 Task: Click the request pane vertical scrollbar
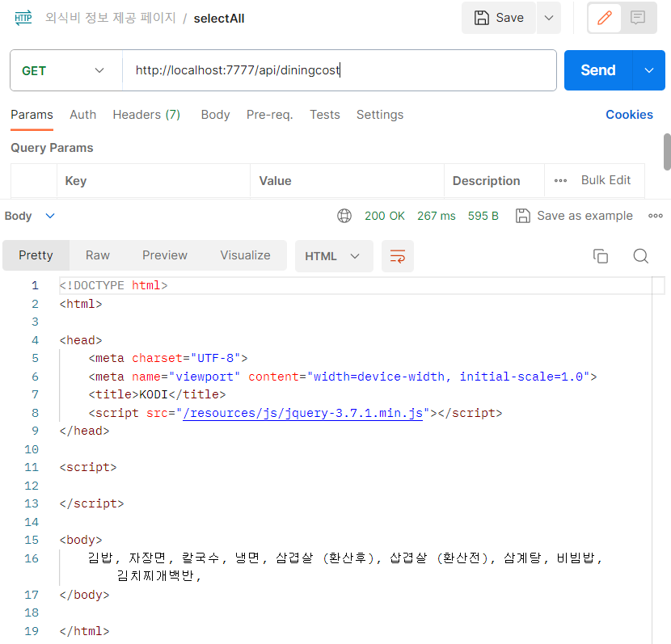coord(667,152)
